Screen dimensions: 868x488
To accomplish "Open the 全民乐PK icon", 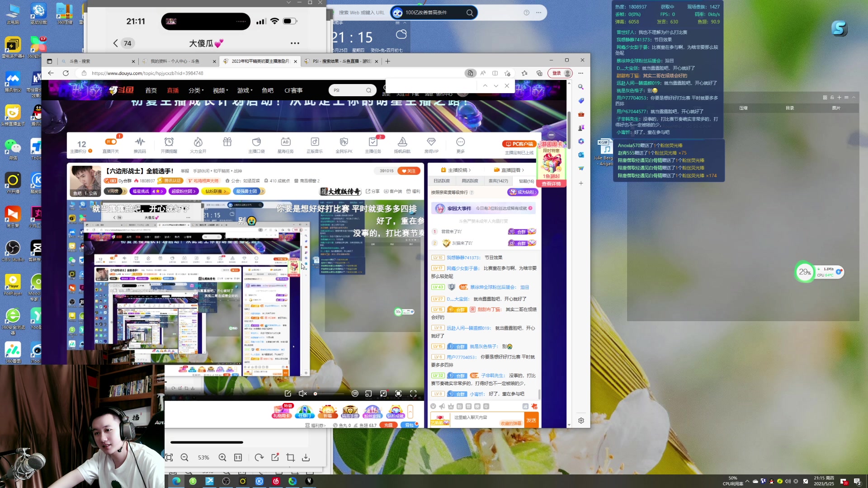I will [344, 142].
